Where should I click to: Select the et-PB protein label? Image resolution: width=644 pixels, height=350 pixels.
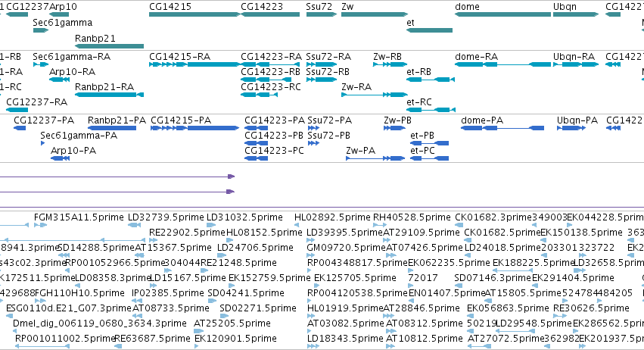pyautogui.click(x=422, y=136)
